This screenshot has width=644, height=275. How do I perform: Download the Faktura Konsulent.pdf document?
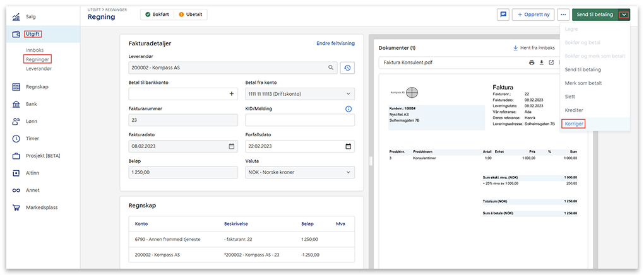(x=541, y=62)
